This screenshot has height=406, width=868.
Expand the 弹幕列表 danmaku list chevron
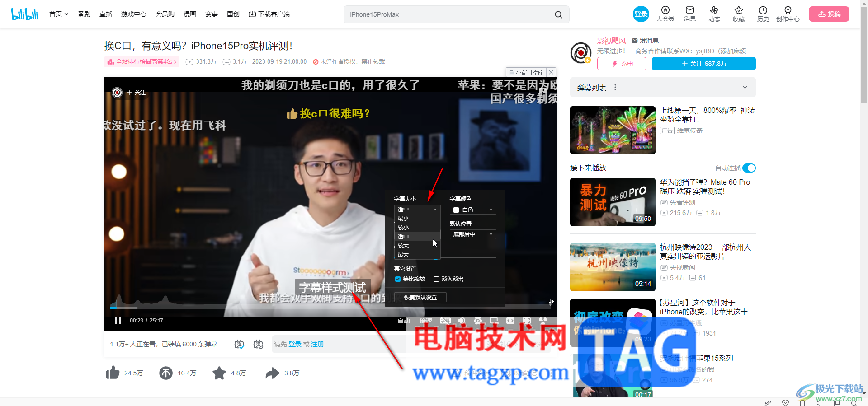pyautogui.click(x=745, y=87)
